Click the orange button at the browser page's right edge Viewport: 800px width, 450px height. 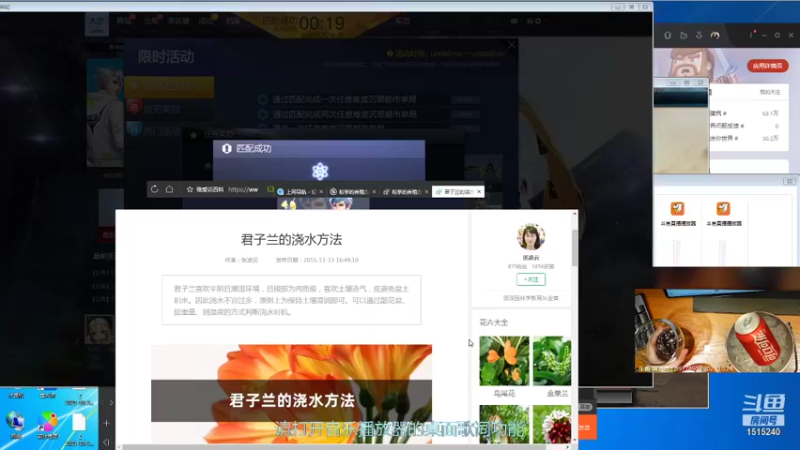click(x=586, y=428)
